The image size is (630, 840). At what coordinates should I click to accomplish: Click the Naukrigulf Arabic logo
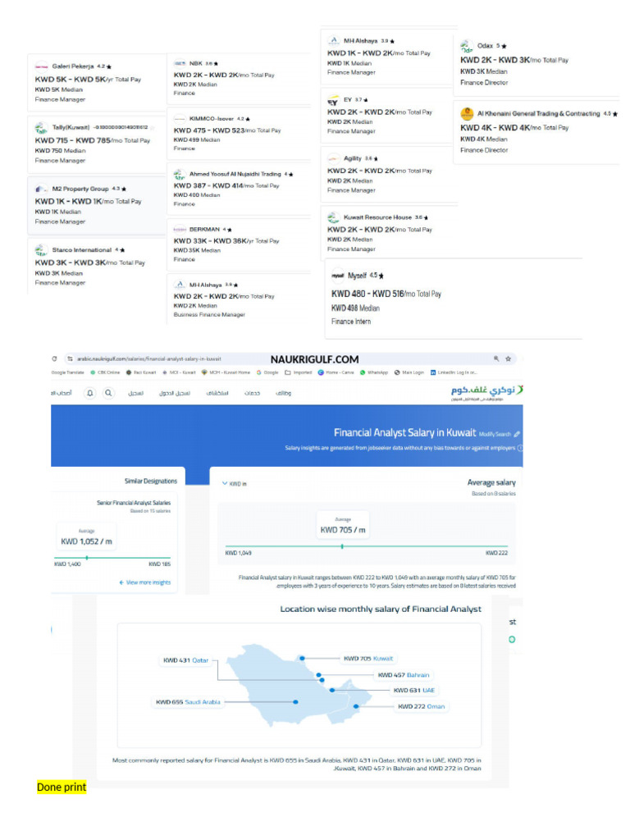[487, 391]
